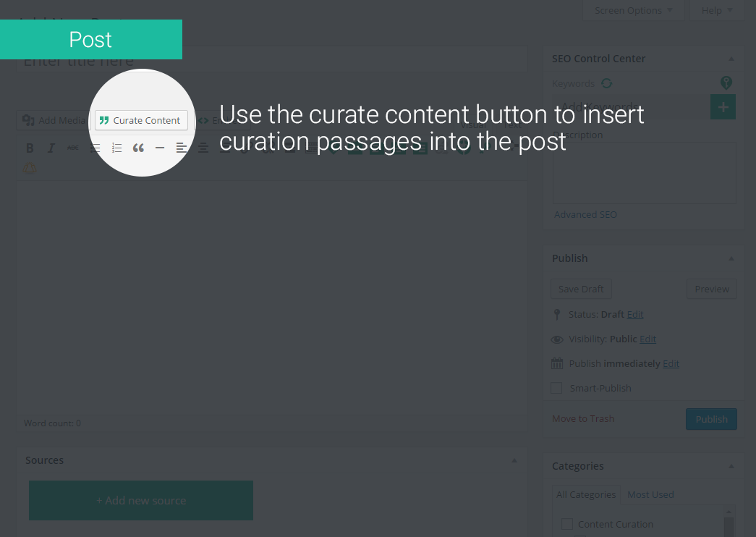Click the green key pin icon in SEO panel

tap(726, 83)
